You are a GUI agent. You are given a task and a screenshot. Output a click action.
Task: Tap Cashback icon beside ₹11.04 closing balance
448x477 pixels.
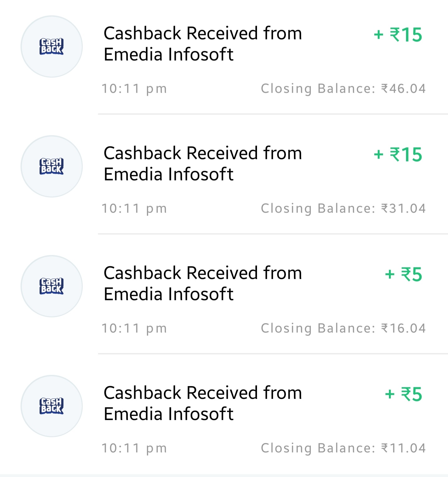(x=52, y=406)
